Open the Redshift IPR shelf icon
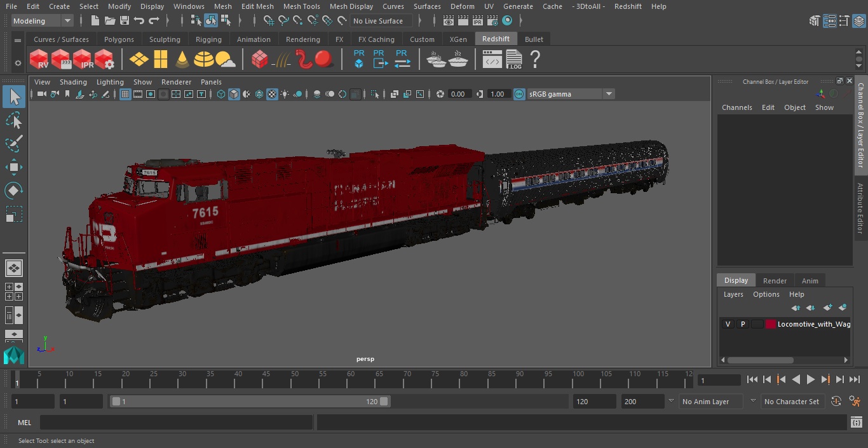The image size is (868, 448). (x=82, y=60)
